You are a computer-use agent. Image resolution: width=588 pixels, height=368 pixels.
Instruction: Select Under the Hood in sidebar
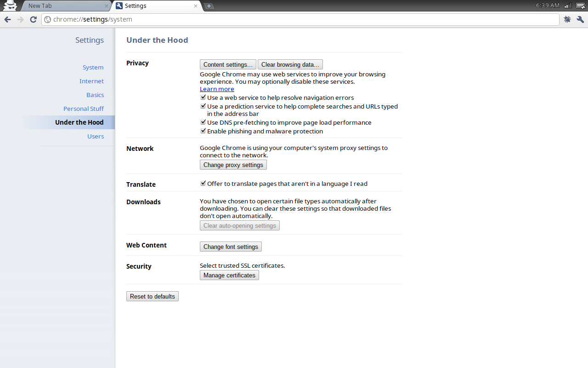pyautogui.click(x=79, y=122)
